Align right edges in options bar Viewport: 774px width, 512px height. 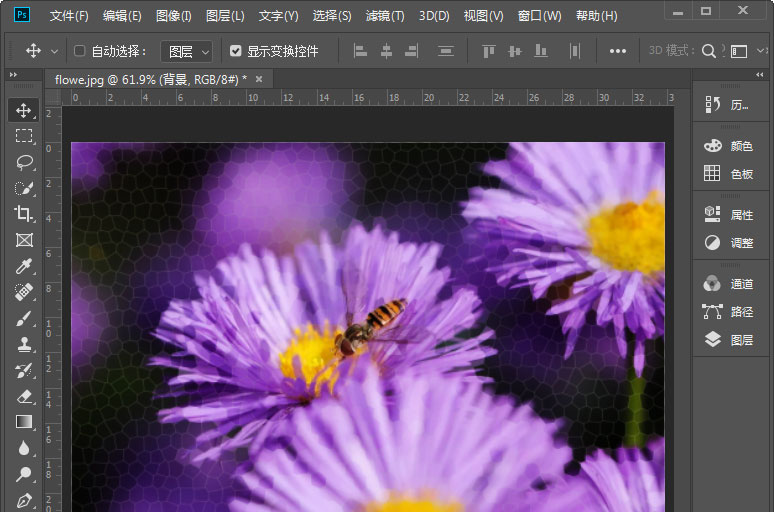tap(412, 51)
